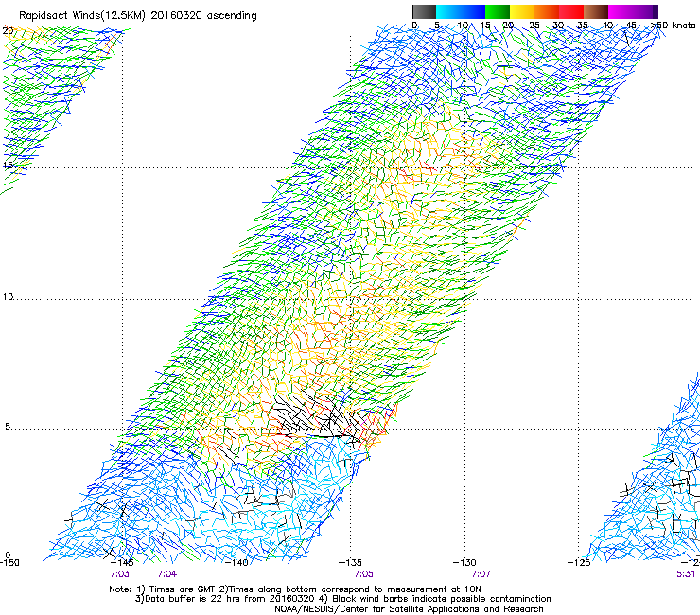Image resolution: width=700 pixels, height=615 pixels.
Task: Click the '30' legend scale label
Action: (558, 26)
